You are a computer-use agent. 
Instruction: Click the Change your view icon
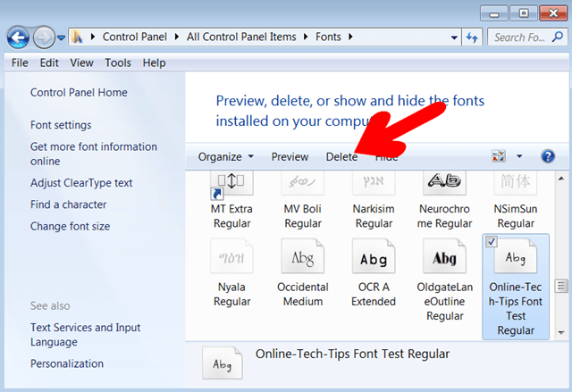click(x=499, y=156)
